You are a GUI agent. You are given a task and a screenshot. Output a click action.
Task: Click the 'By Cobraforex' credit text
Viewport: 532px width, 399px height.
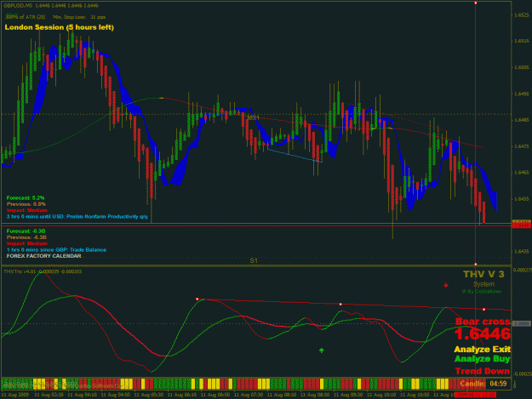pyautogui.click(x=482, y=292)
